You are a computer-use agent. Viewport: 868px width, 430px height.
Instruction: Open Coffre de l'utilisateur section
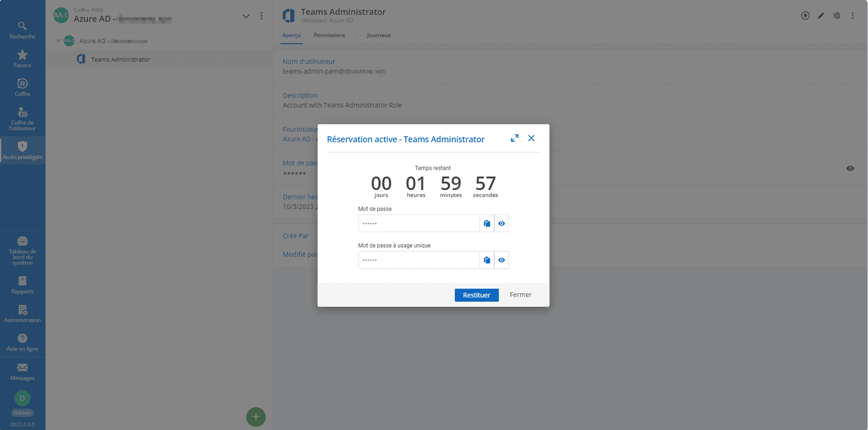tap(22, 119)
